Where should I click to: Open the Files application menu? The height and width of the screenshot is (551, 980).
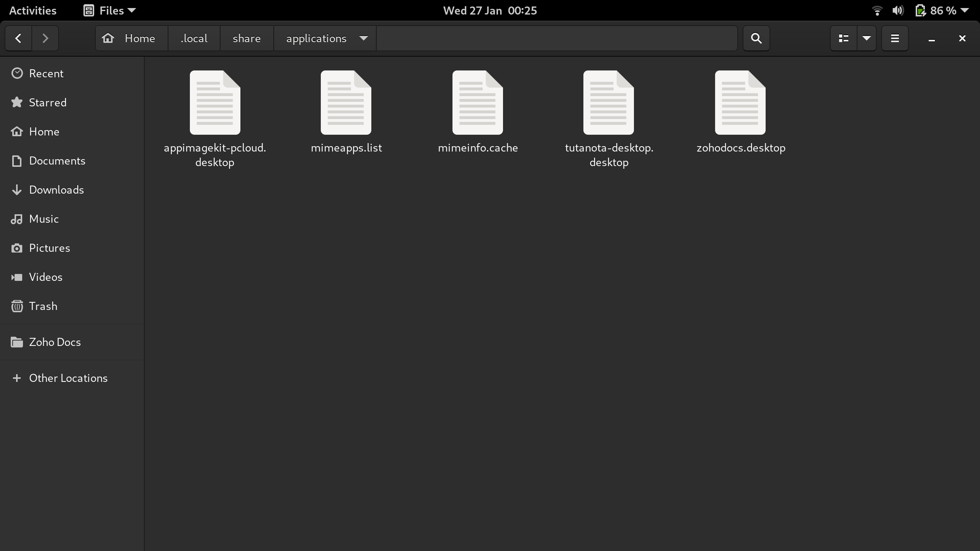click(110, 10)
